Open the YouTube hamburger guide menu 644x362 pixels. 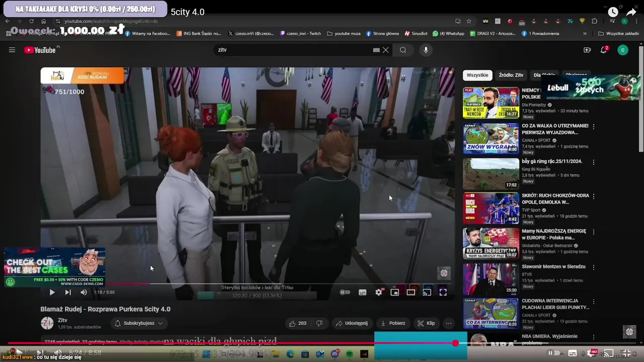(12, 50)
